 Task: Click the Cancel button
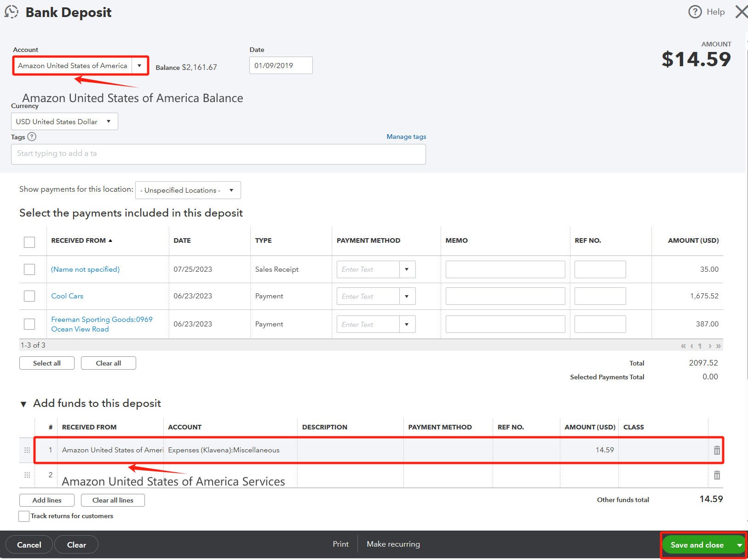tap(29, 545)
